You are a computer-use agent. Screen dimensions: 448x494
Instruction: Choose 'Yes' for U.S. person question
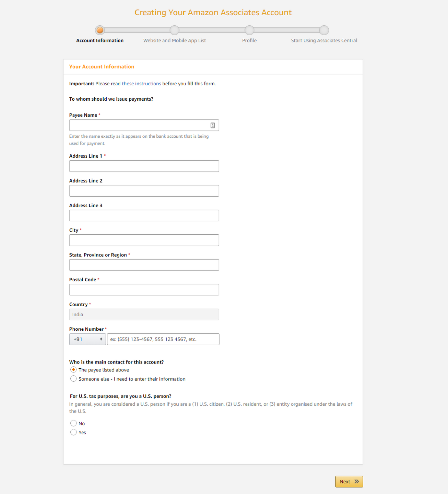pyautogui.click(x=73, y=432)
